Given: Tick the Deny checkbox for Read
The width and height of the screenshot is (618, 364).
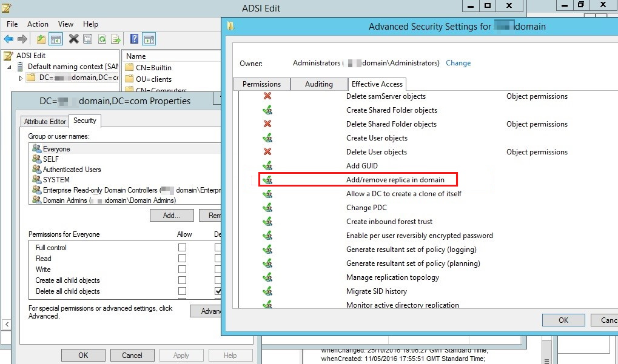Looking at the screenshot, I should (x=218, y=258).
